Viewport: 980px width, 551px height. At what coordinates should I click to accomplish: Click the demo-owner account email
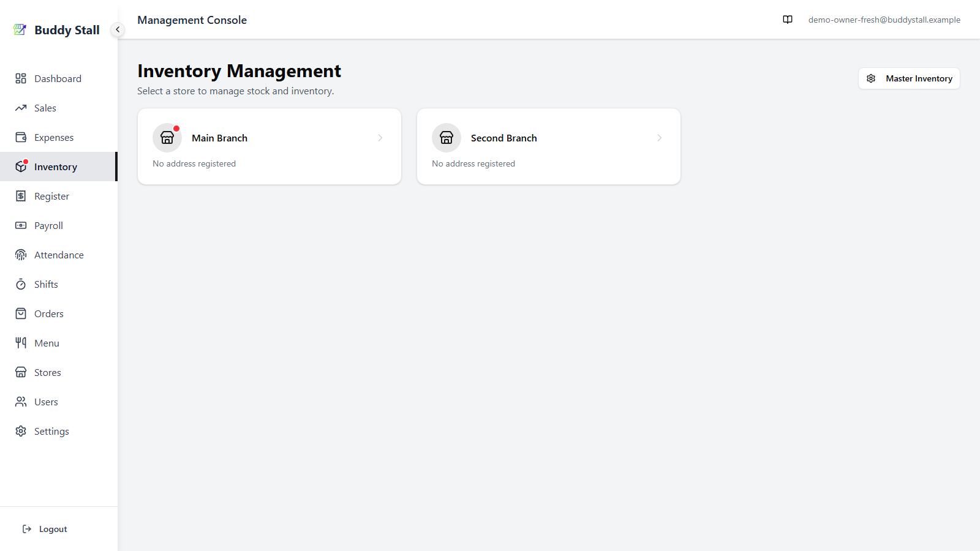(884, 20)
